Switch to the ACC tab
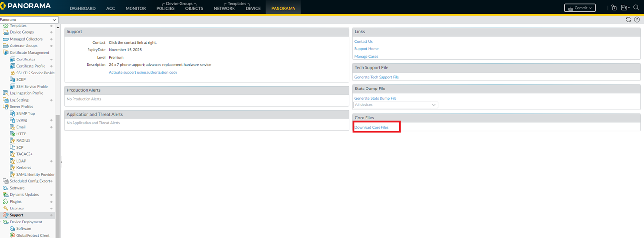 pyautogui.click(x=111, y=8)
